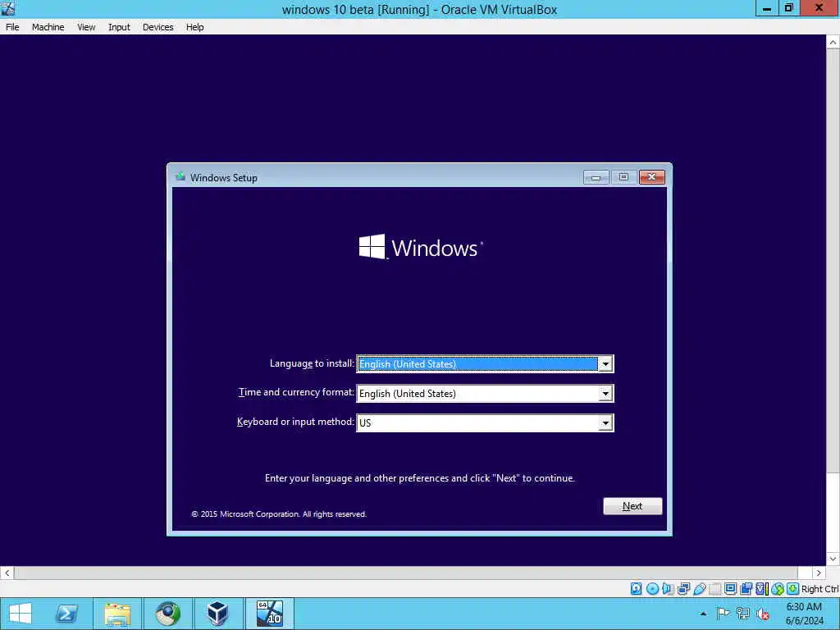Minimize the VirtualBox window
This screenshot has width=840, height=630.
tap(767, 8)
